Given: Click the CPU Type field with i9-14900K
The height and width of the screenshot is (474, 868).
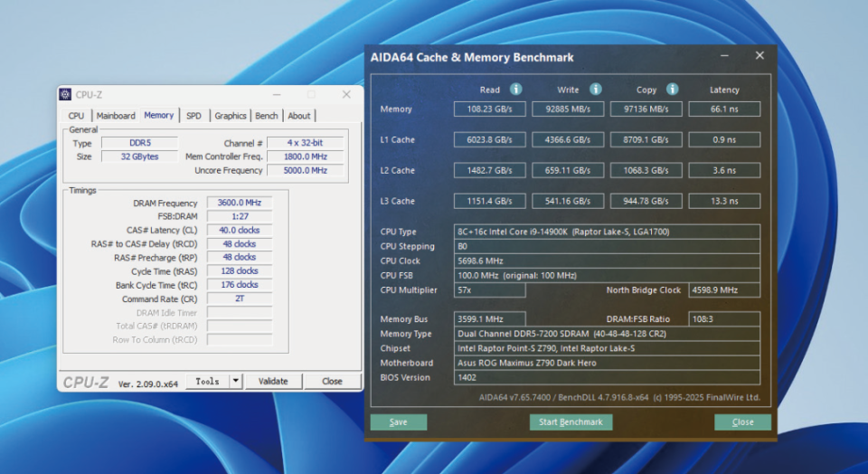Looking at the screenshot, I should point(607,232).
